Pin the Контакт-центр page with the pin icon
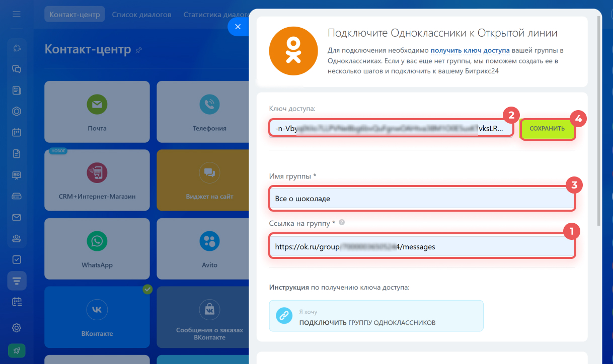The image size is (613, 364). [139, 50]
